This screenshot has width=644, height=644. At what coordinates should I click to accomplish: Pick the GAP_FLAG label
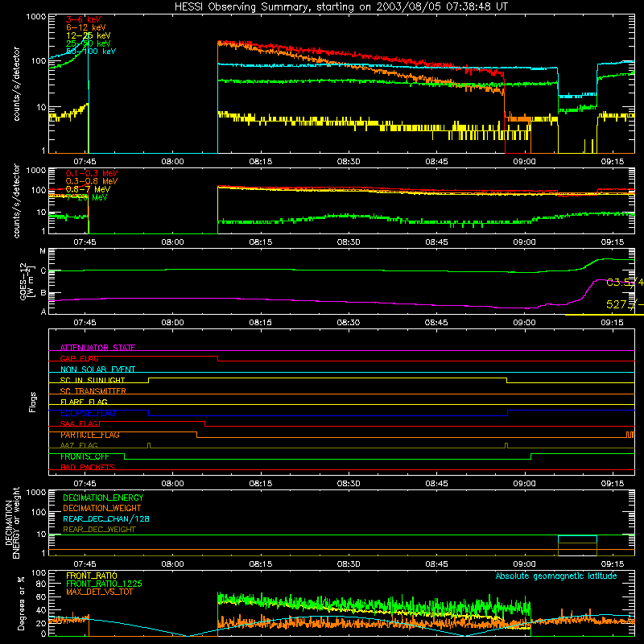(x=79, y=358)
